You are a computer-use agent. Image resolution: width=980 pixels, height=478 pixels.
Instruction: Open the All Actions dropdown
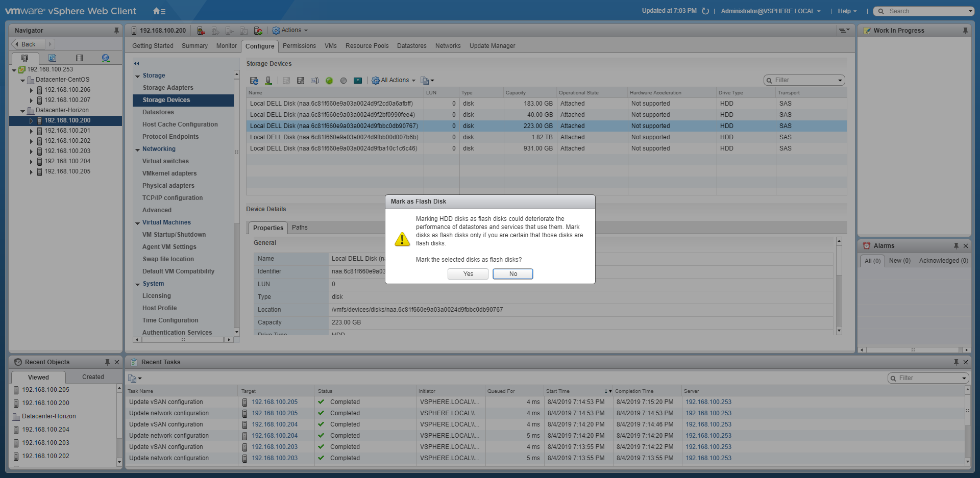[394, 81]
